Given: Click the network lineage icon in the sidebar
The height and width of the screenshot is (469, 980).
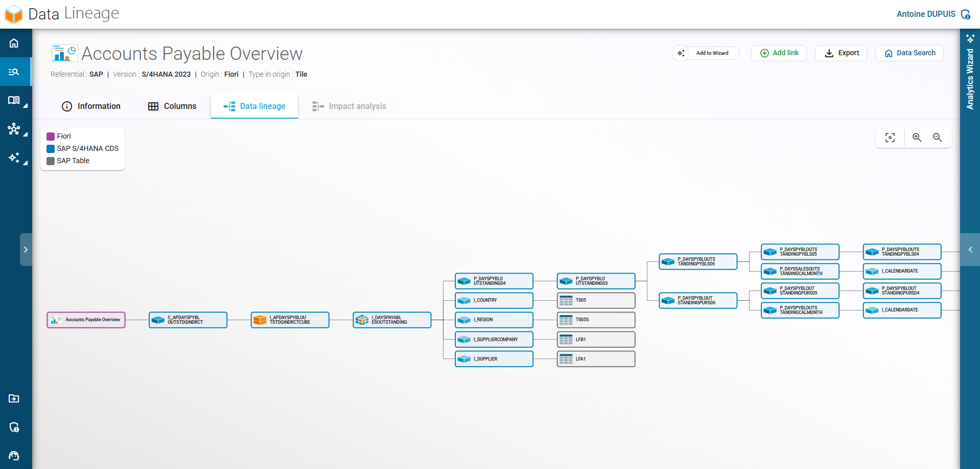Looking at the screenshot, I should [13, 129].
